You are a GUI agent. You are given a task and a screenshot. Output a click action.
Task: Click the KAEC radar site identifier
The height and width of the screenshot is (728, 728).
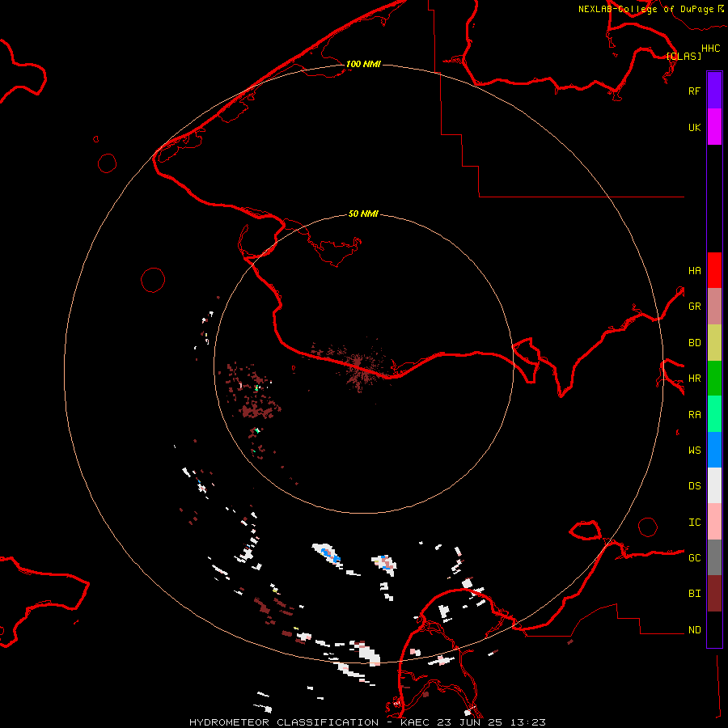[416, 722]
